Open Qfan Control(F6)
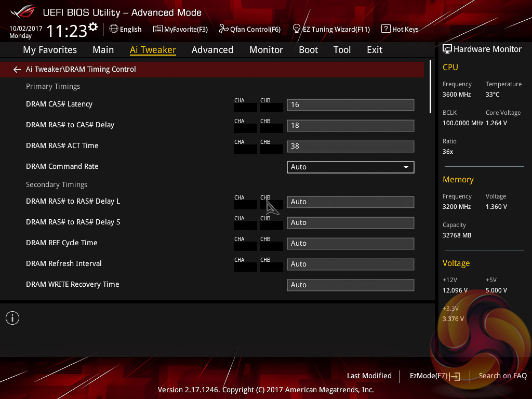The width and height of the screenshot is (532, 399). click(250, 29)
